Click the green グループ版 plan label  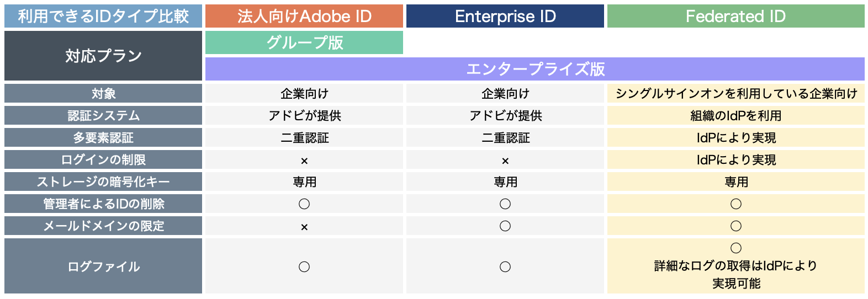304,43
